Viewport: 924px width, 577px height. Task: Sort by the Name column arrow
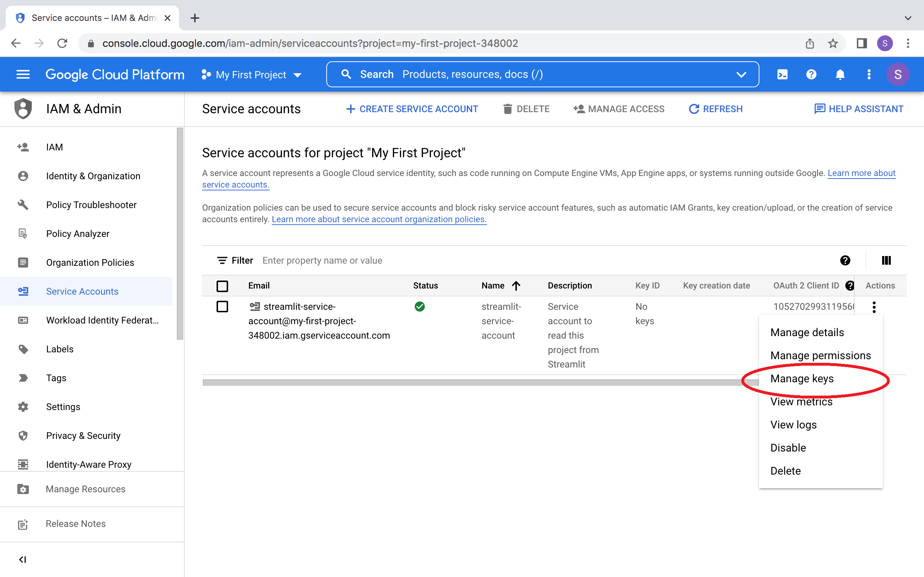click(x=516, y=286)
